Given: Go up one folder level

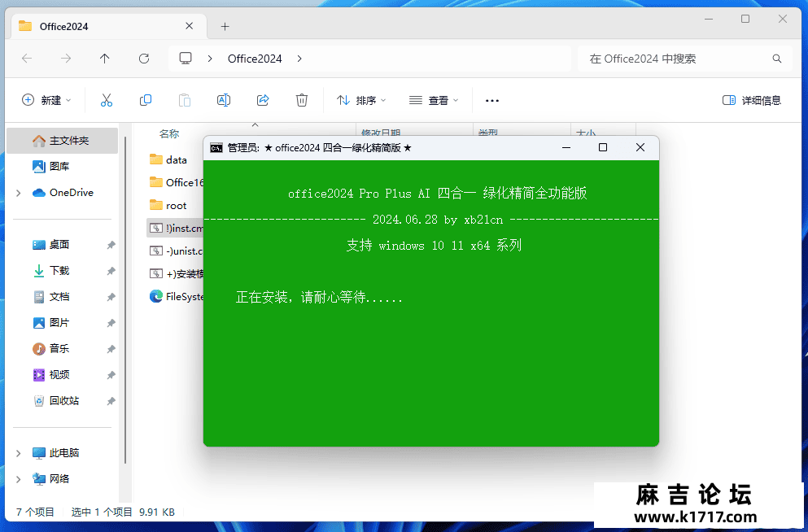Looking at the screenshot, I should [x=105, y=59].
